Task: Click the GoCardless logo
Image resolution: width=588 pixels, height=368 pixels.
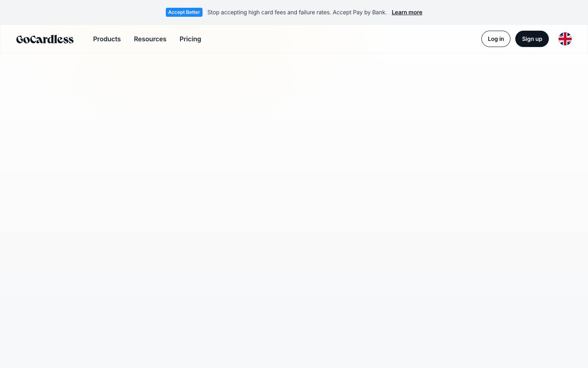Action: pos(45,39)
